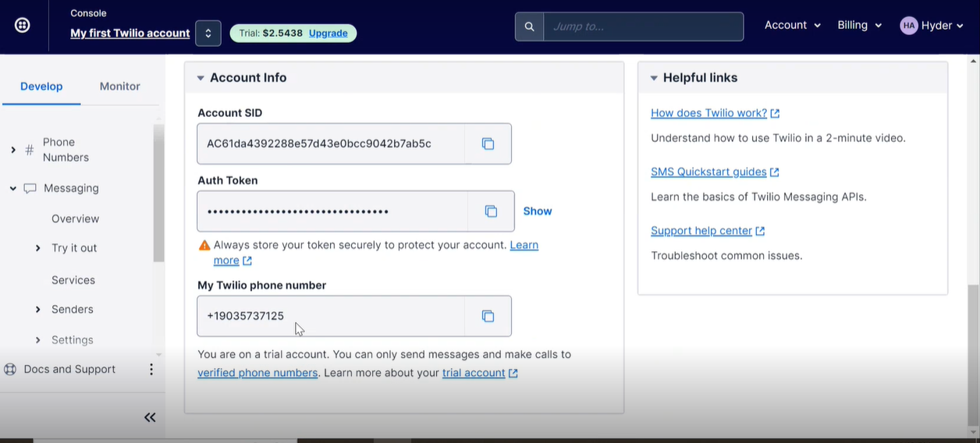
Task: Switch to the Develop tab
Action: [x=41, y=87]
